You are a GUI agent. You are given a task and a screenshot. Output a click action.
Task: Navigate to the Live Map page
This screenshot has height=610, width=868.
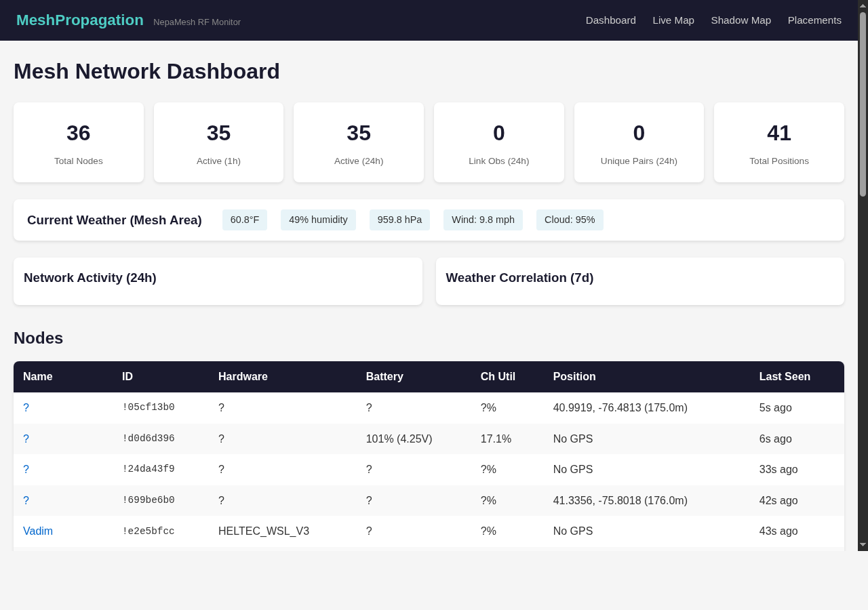coord(673,20)
